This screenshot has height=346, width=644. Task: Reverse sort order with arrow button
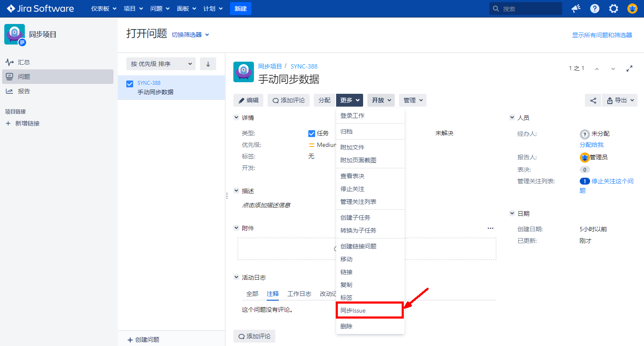(208, 64)
